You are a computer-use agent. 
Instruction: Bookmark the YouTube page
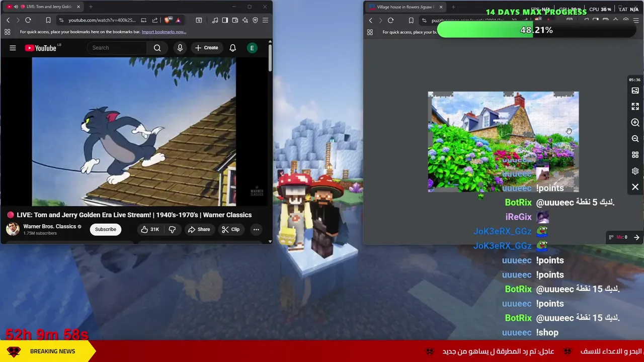point(48,20)
